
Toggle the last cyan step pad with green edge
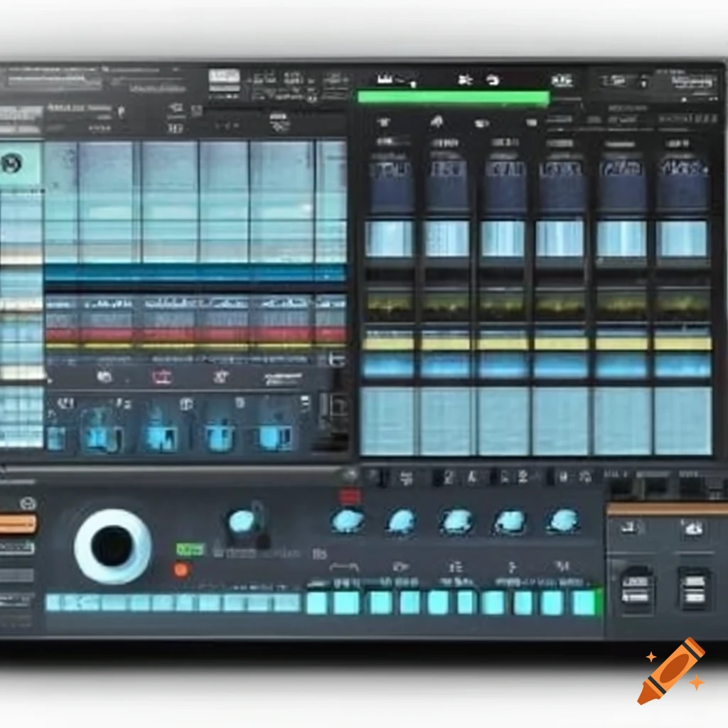click(586, 603)
